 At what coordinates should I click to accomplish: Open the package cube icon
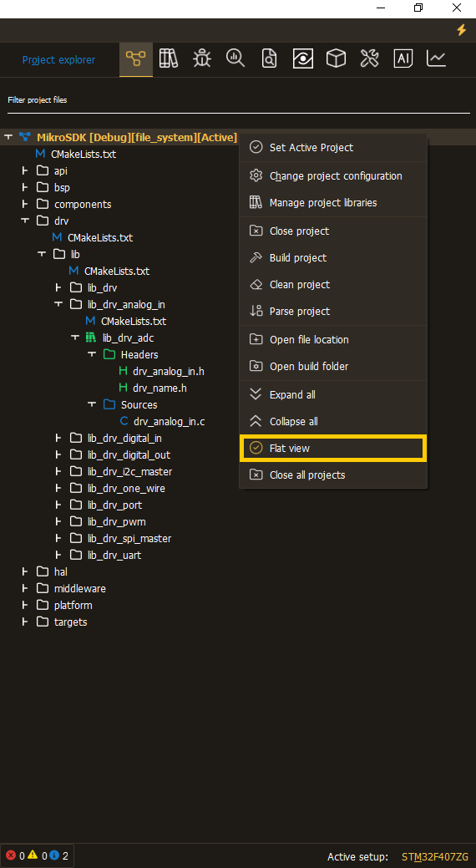[x=336, y=58]
